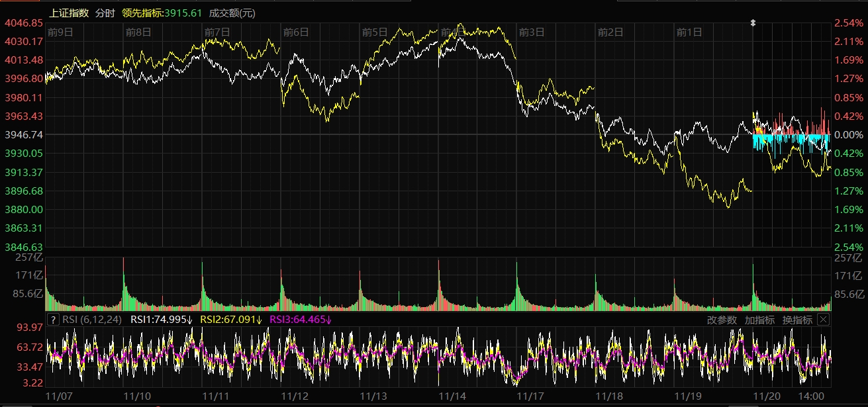Click the RSI1 value with down arrow
This screenshot has height=407, width=868.
tap(162, 320)
